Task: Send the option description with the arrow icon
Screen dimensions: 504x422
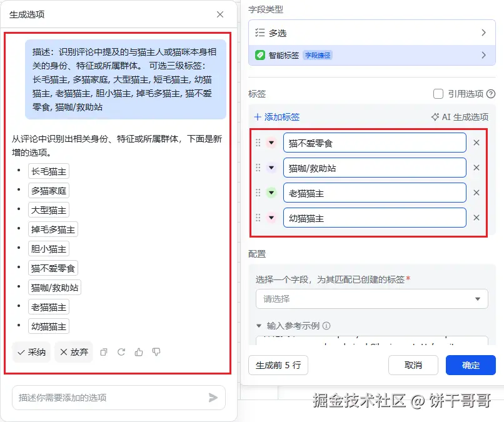Action: (213, 398)
